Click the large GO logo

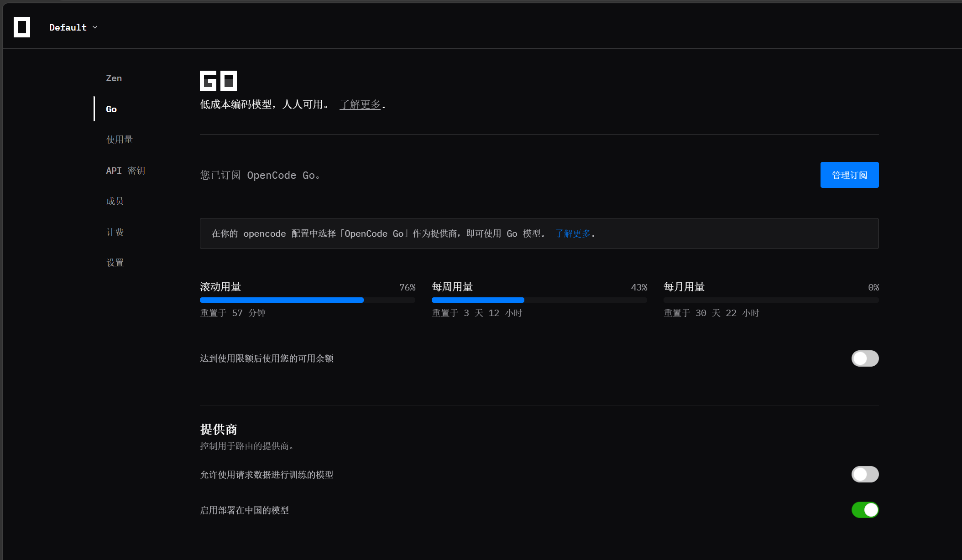point(218,81)
